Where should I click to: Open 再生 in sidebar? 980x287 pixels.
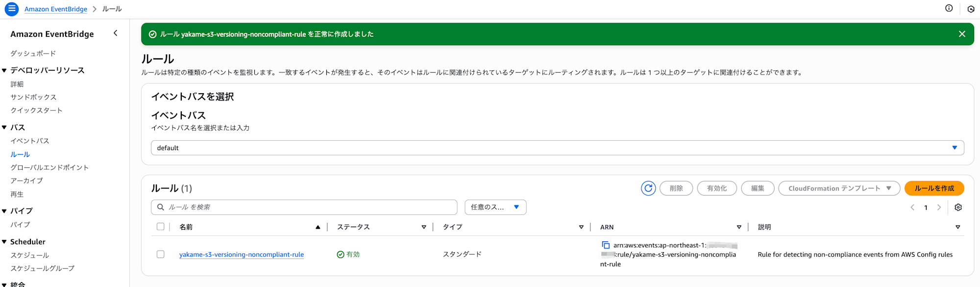click(x=17, y=194)
